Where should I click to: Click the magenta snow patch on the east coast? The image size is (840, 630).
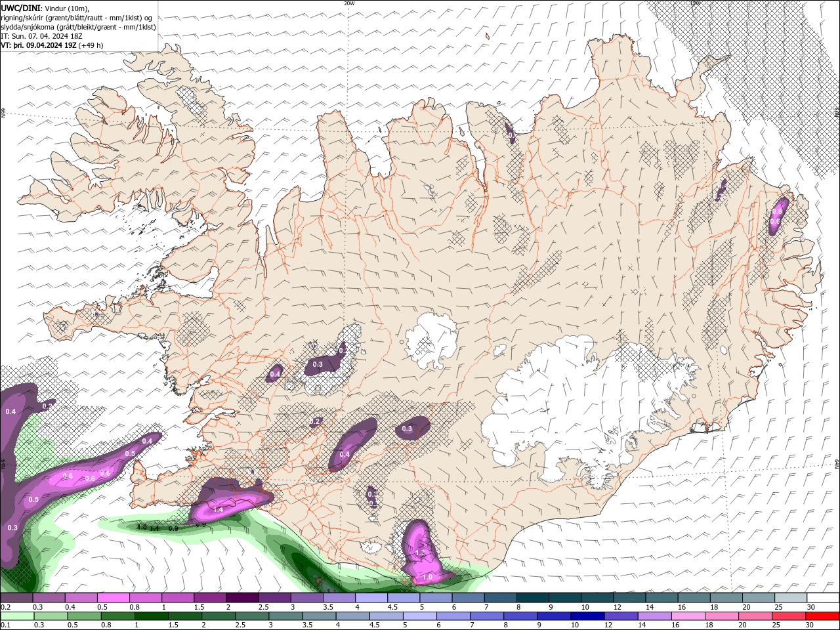coord(778,215)
